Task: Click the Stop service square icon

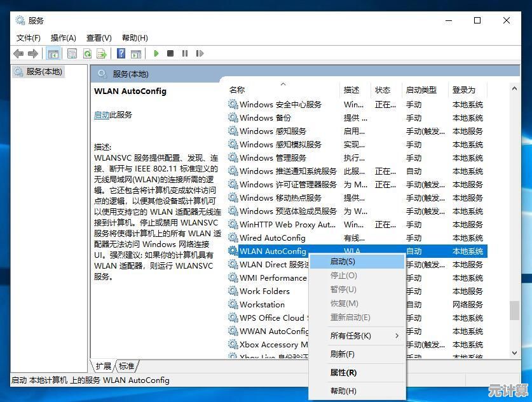Action: 170,53
